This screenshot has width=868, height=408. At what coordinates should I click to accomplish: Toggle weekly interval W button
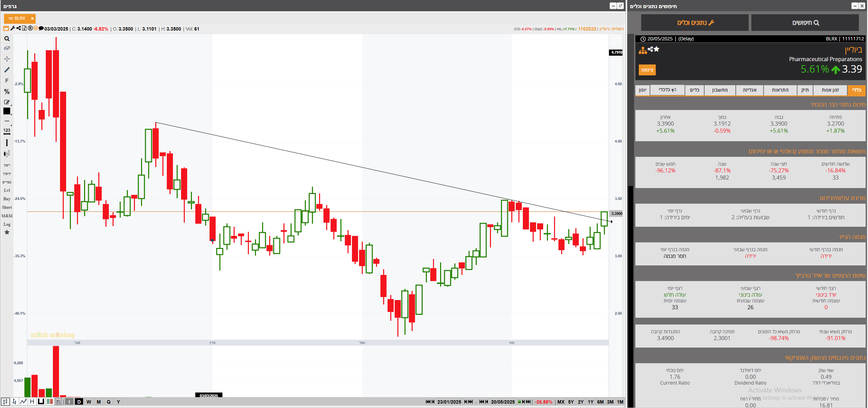pos(89,402)
